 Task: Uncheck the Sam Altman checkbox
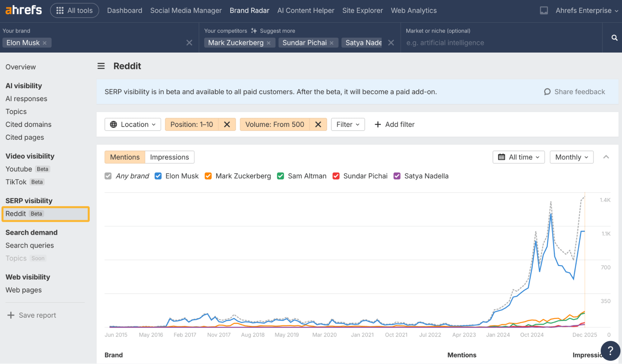click(280, 176)
